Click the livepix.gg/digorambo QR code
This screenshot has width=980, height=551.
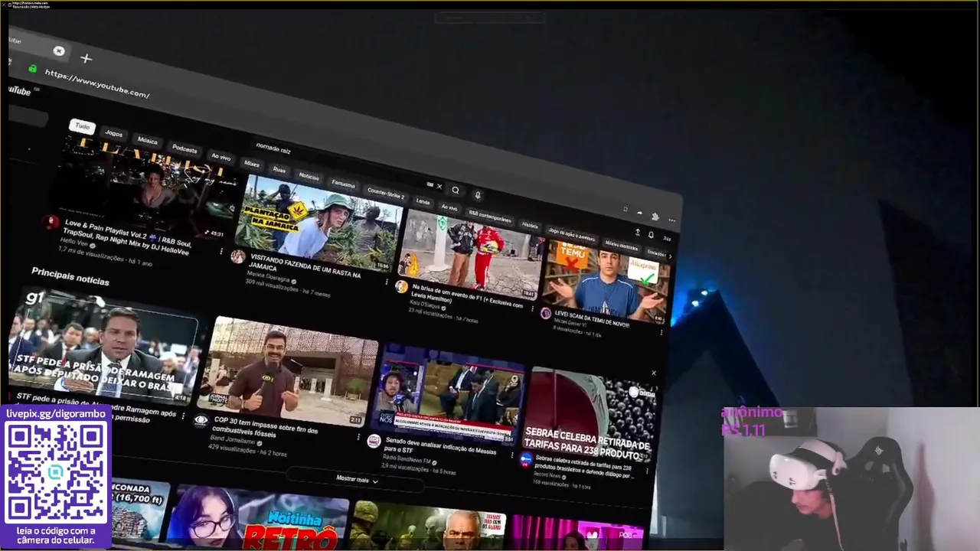click(x=56, y=471)
